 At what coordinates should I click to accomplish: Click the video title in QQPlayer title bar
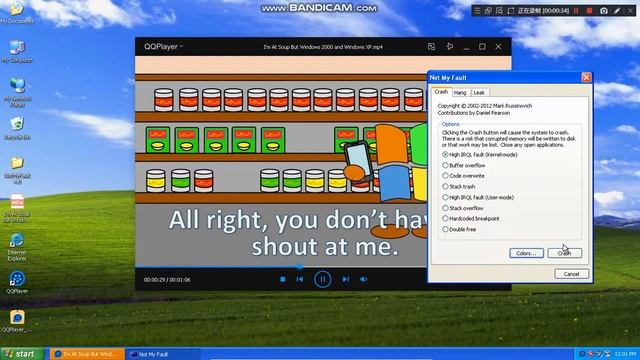(x=323, y=47)
